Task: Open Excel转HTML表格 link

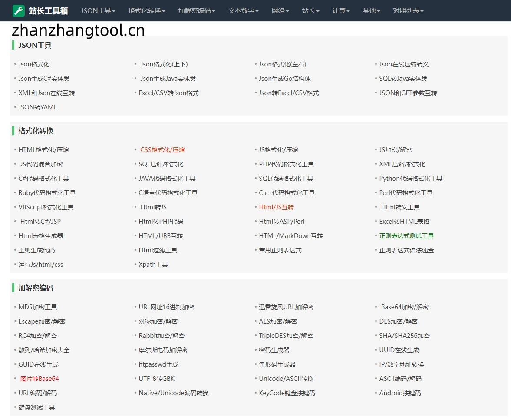Action: [x=404, y=222]
